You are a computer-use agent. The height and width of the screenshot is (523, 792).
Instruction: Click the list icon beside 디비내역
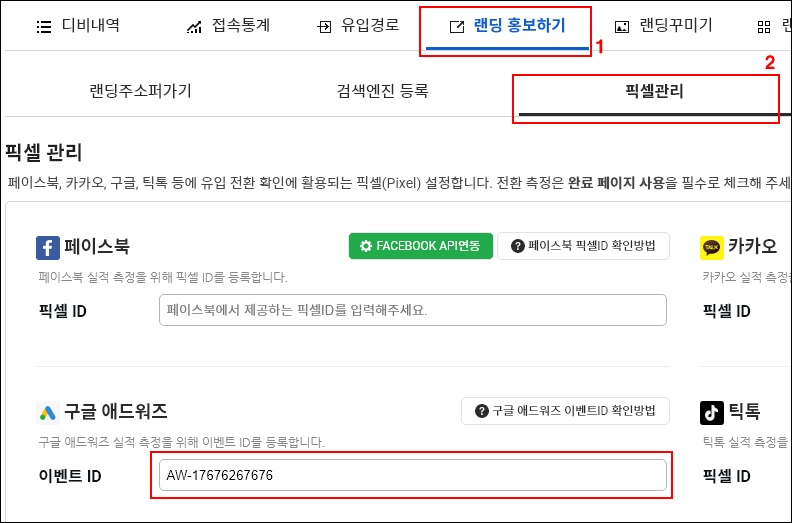click(x=44, y=27)
